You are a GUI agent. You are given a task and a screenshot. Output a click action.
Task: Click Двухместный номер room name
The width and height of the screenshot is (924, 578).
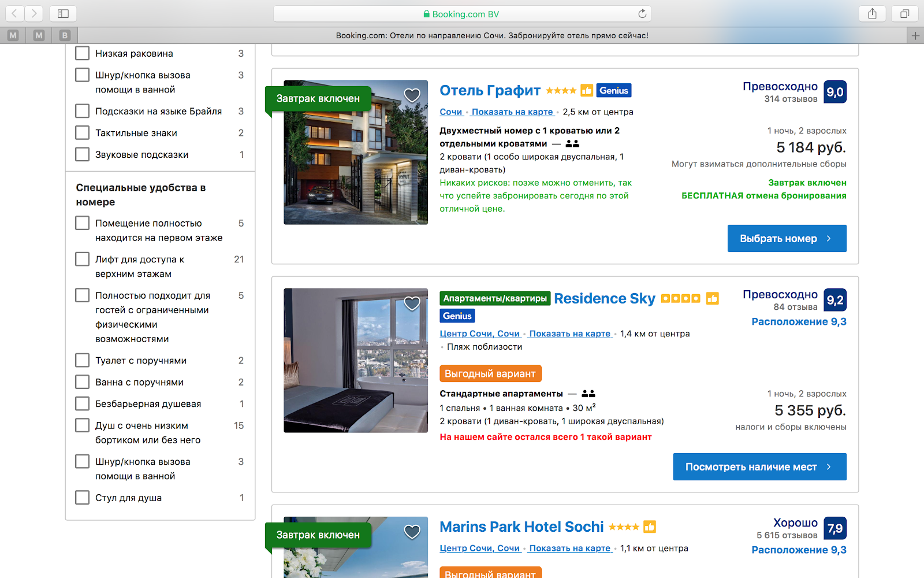pyautogui.click(x=530, y=137)
